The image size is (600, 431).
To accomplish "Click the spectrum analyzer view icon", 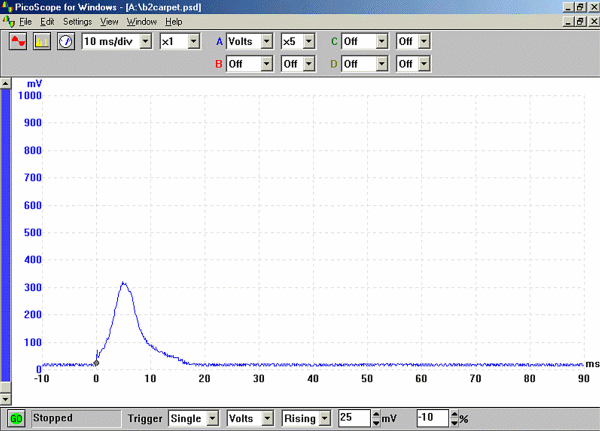I will (x=42, y=42).
